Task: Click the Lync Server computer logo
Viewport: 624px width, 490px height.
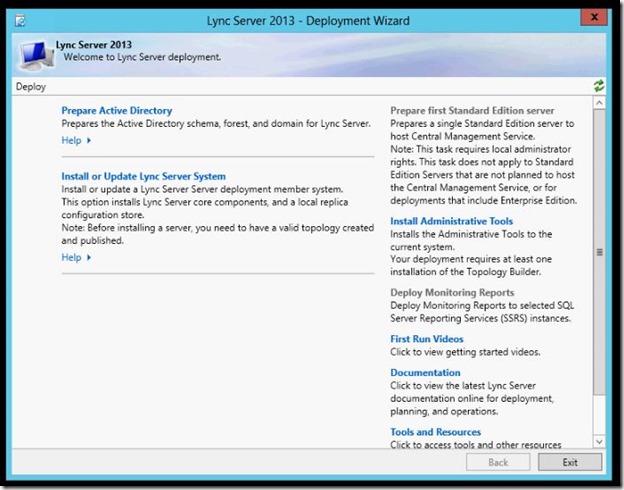Action: [x=37, y=56]
